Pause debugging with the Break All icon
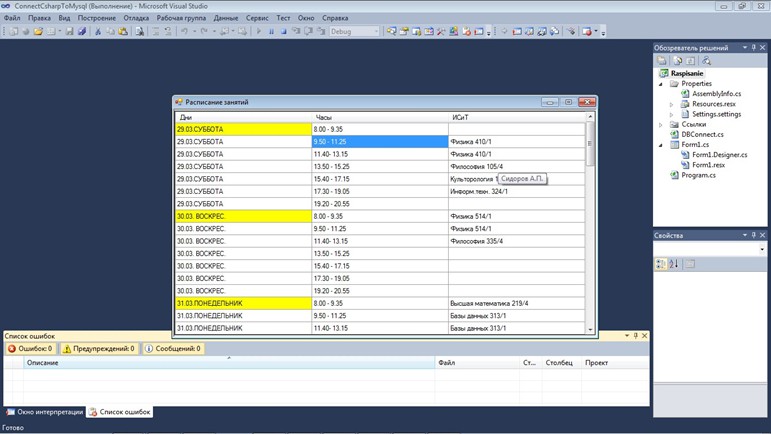771x434 pixels. tap(271, 31)
